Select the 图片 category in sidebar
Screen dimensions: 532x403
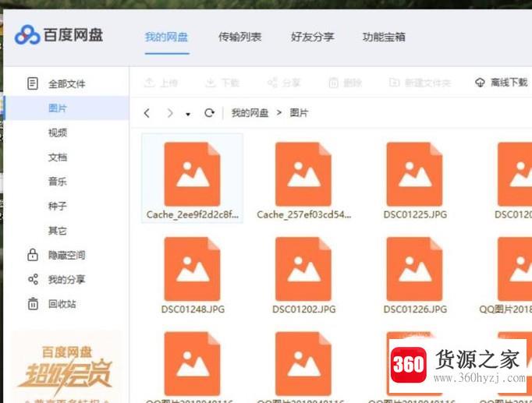[58, 108]
